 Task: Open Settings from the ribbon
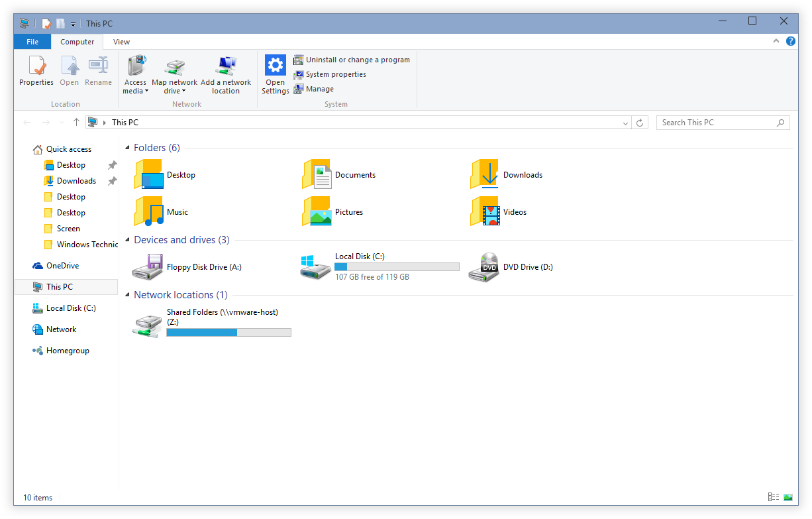click(x=276, y=75)
